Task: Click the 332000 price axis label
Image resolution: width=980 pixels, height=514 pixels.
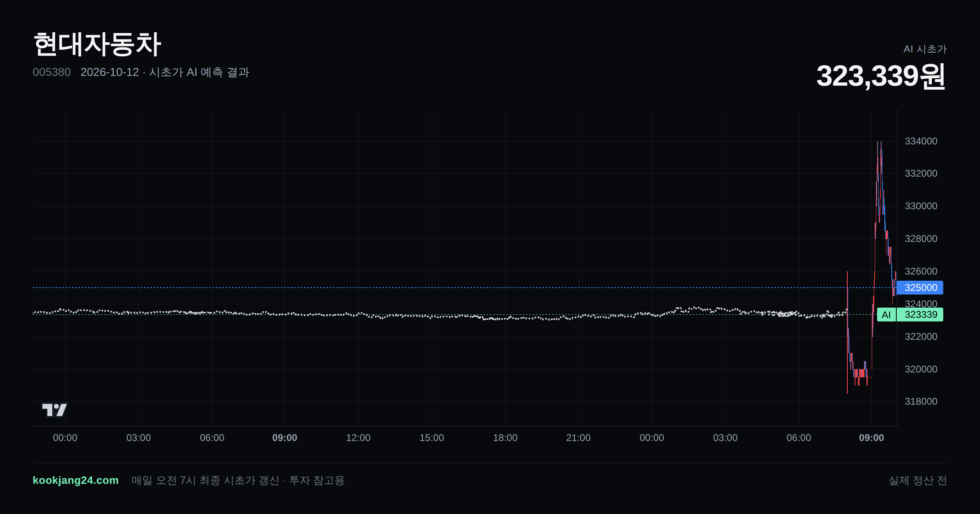Action: click(921, 173)
